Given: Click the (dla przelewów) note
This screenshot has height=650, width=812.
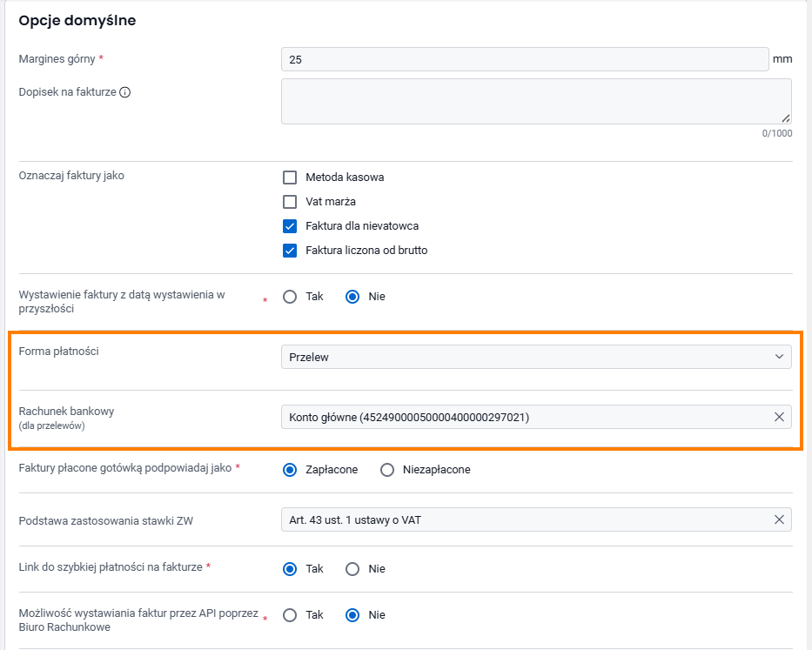Looking at the screenshot, I should click(x=52, y=426).
